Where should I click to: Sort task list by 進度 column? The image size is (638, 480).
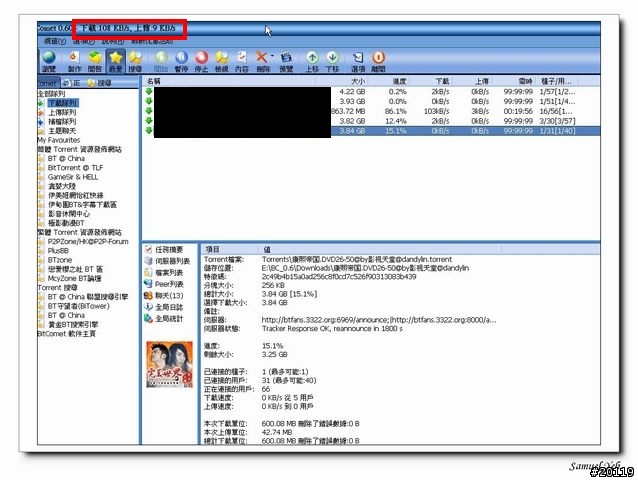coord(387,81)
